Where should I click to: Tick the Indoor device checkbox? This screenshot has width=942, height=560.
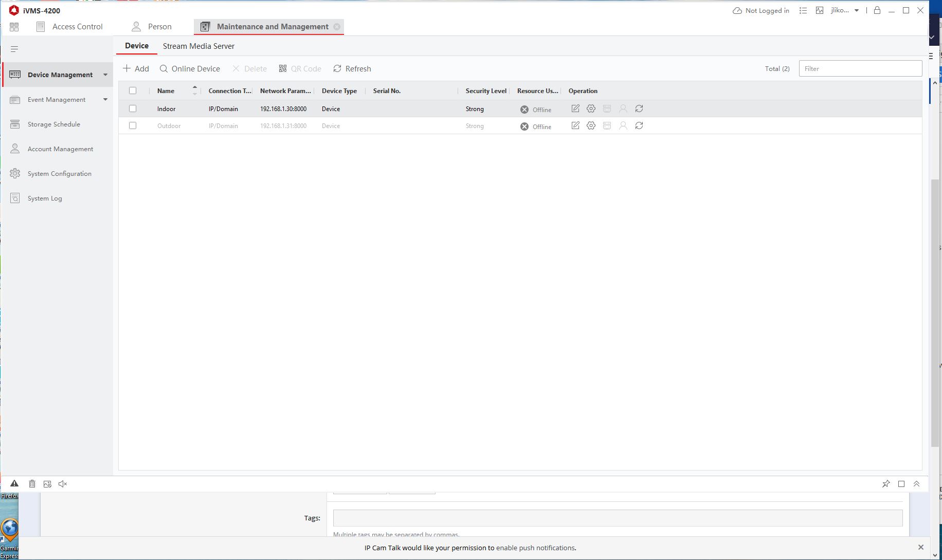click(x=133, y=109)
